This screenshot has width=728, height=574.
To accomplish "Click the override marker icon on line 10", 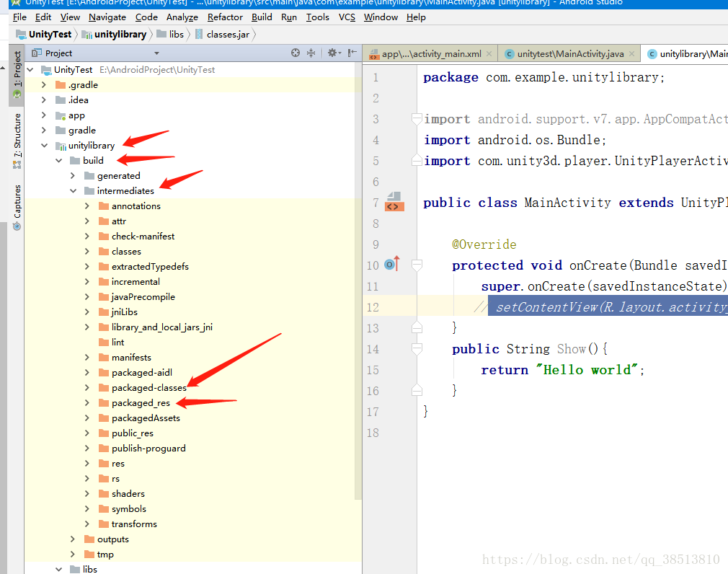I will pyautogui.click(x=392, y=264).
